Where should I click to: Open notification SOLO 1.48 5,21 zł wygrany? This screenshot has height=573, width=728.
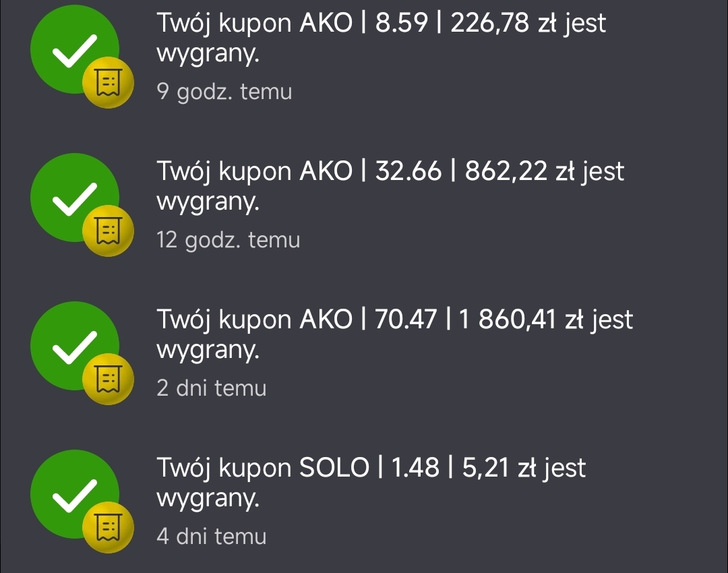tap(364, 502)
